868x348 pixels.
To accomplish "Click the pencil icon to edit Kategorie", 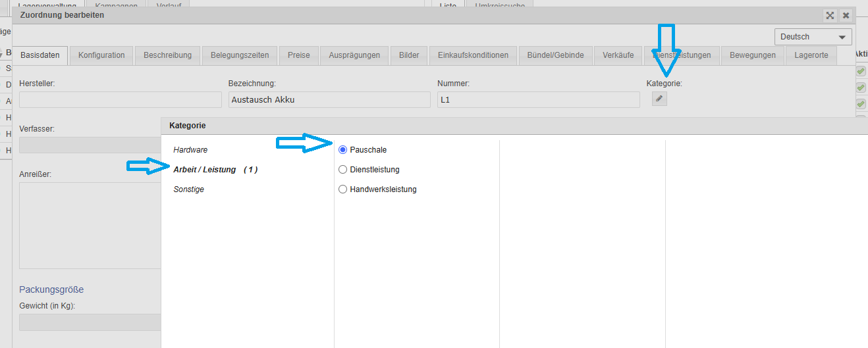I will pos(659,99).
